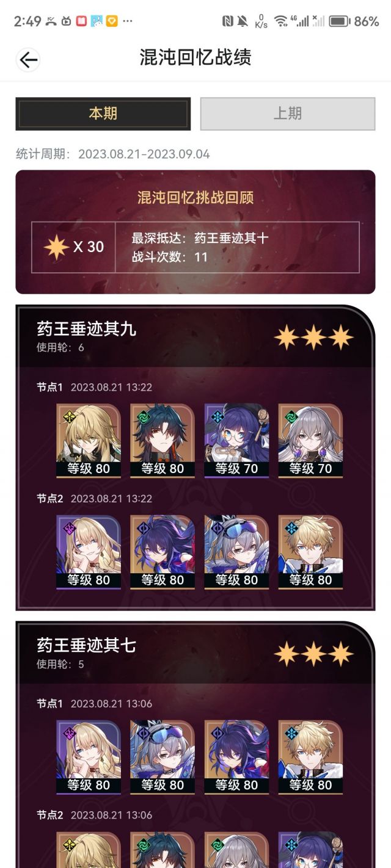The width and height of the screenshot is (391, 868).
Task: Select the dark-haired level 80 character in 其九 node 1
Action: 163,440
